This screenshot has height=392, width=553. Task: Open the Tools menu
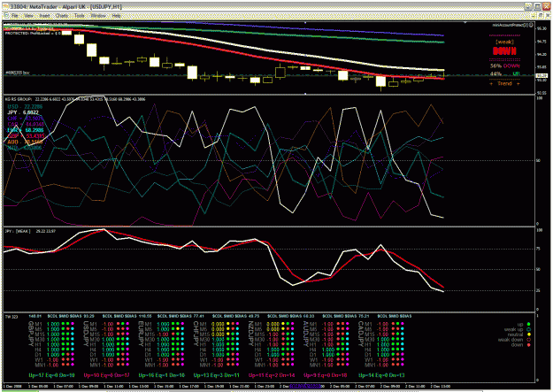tap(80, 16)
